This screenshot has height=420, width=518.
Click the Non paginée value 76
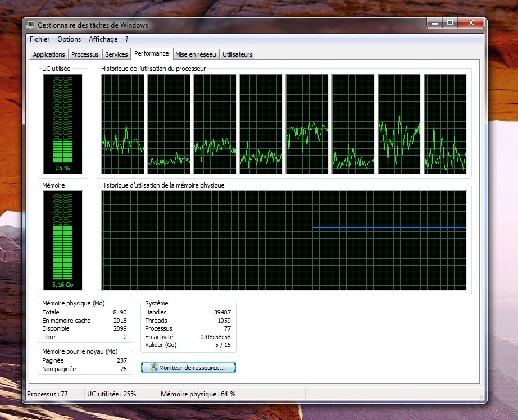pos(124,369)
